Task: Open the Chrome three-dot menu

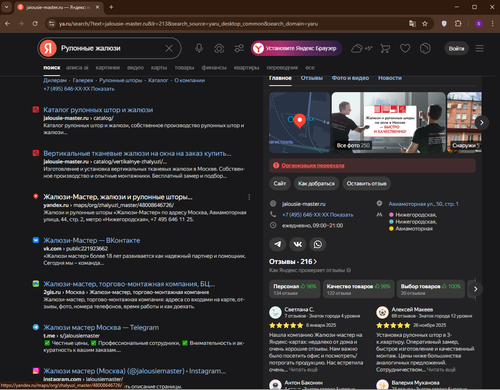Action: [492, 24]
